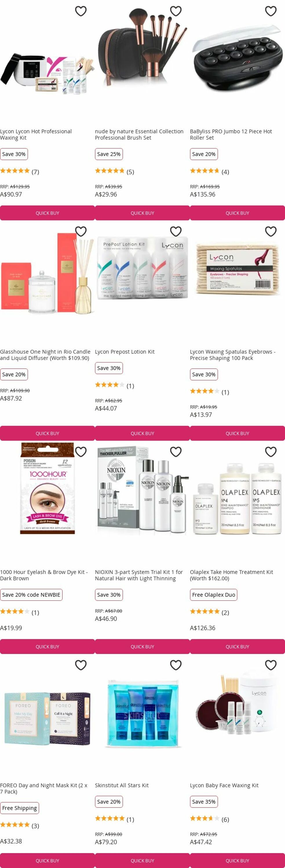Toggle heart on Lycon Waxing Spatulas
The height and width of the screenshot is (868, 285).
tap(271, 231)
